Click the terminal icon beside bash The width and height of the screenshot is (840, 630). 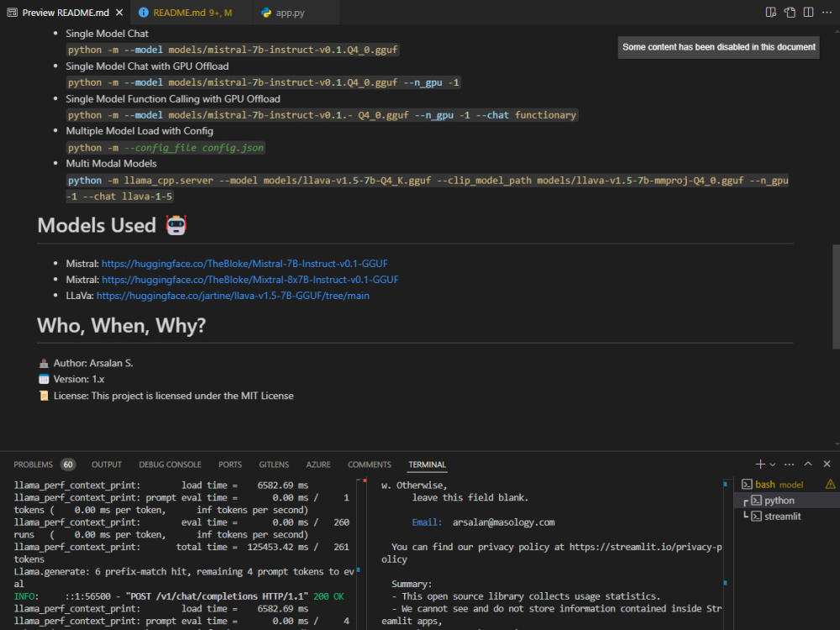[747, 485]
